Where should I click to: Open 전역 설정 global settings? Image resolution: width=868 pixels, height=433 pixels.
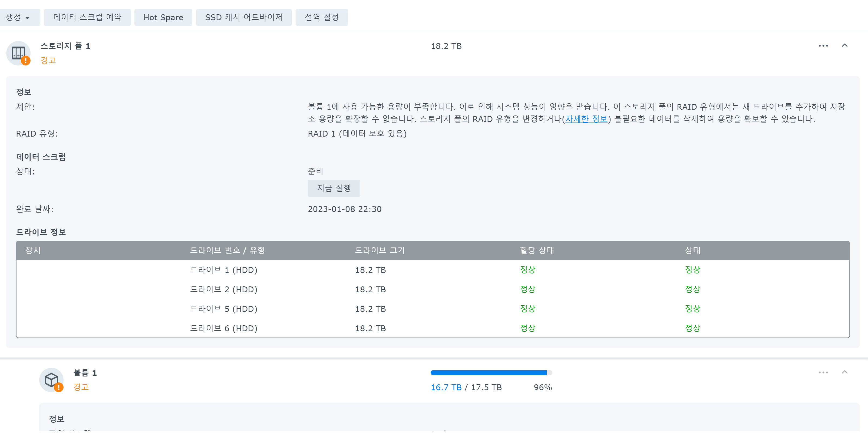pos(322,17)
